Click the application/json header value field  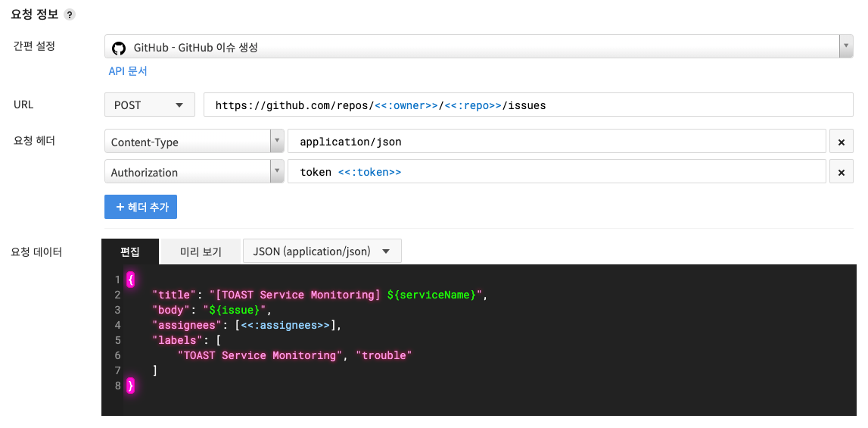(556, 142)
